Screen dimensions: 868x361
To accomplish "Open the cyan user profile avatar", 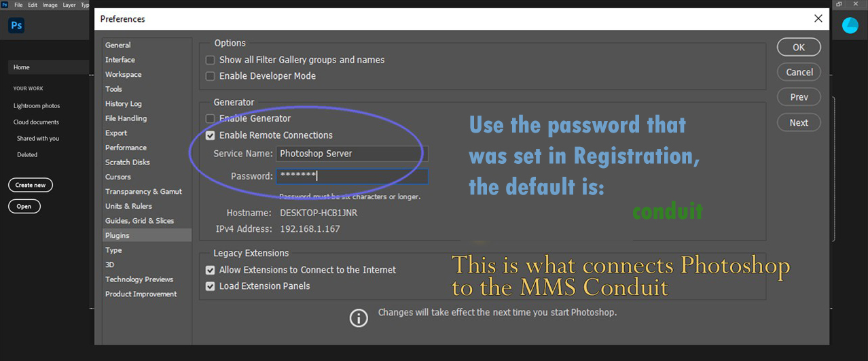I will 850,25.
